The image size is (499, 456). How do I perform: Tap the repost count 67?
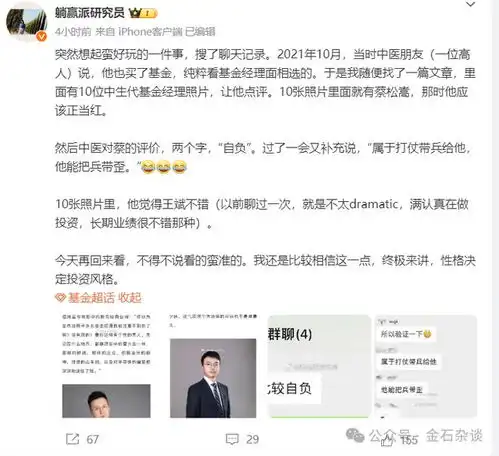92,439
